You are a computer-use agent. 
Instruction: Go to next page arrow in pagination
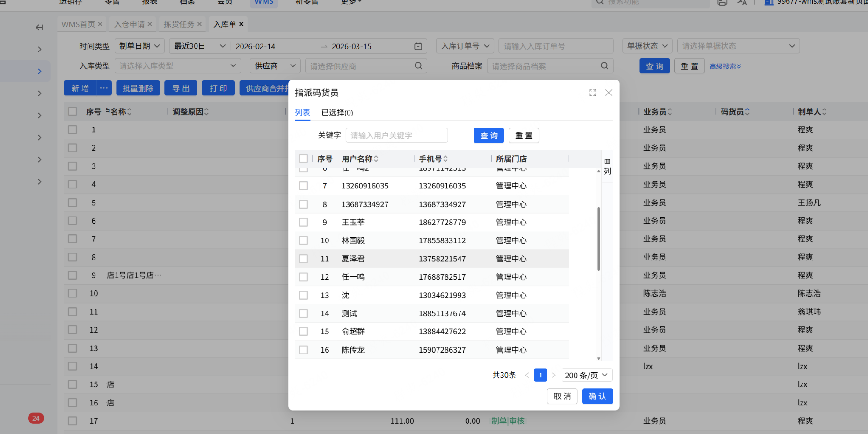(x=554, y=375)
